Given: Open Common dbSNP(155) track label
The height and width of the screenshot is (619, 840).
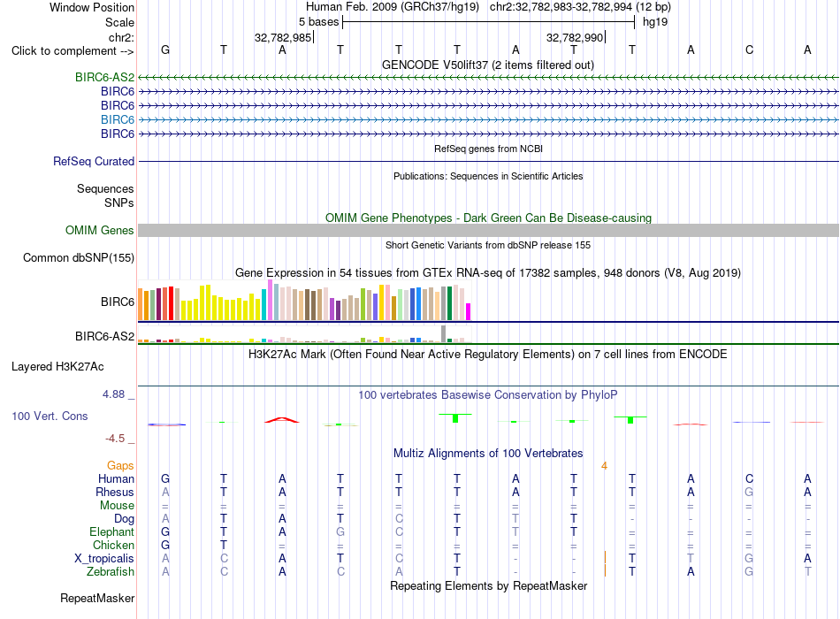Looking at the screenshot, I should coord(79,258).
